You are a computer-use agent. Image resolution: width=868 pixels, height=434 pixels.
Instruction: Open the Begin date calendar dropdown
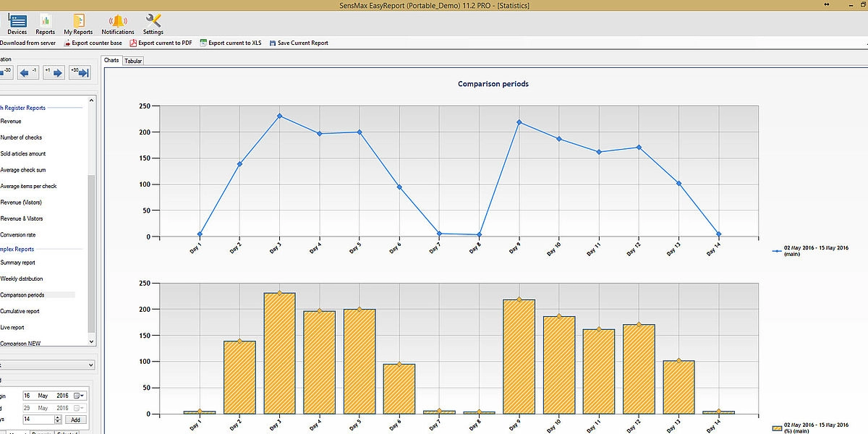(80, 396)
